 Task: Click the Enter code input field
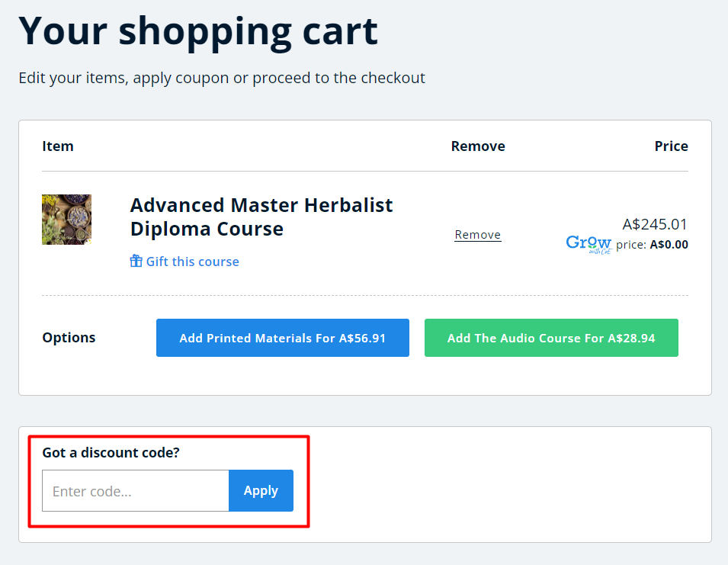[x=135, y=491]
